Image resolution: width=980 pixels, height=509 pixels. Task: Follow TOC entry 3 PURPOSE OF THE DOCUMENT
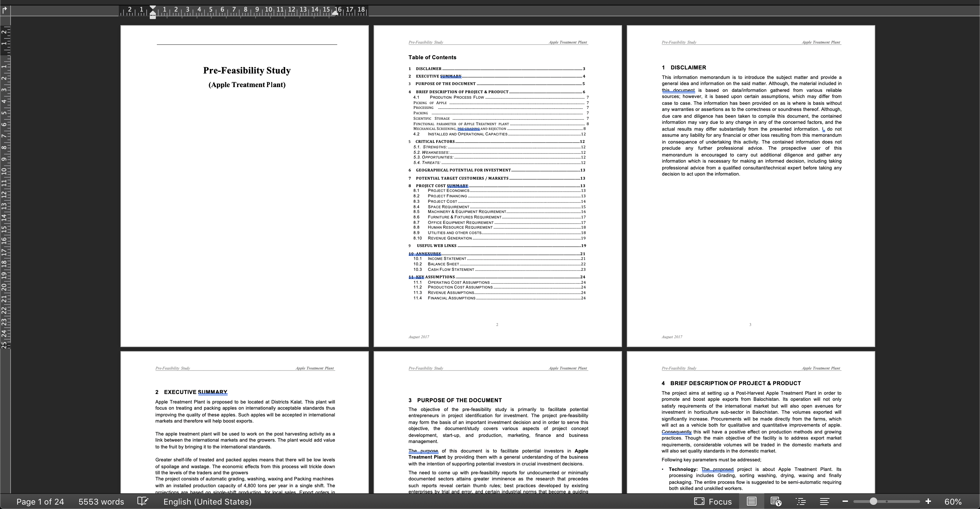coord(497,84)
